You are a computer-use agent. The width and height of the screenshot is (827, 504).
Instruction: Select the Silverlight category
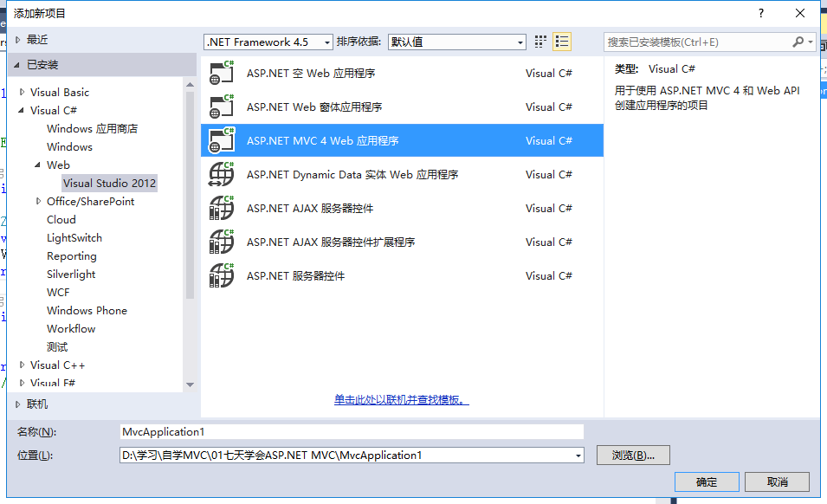tap(71, 275)
